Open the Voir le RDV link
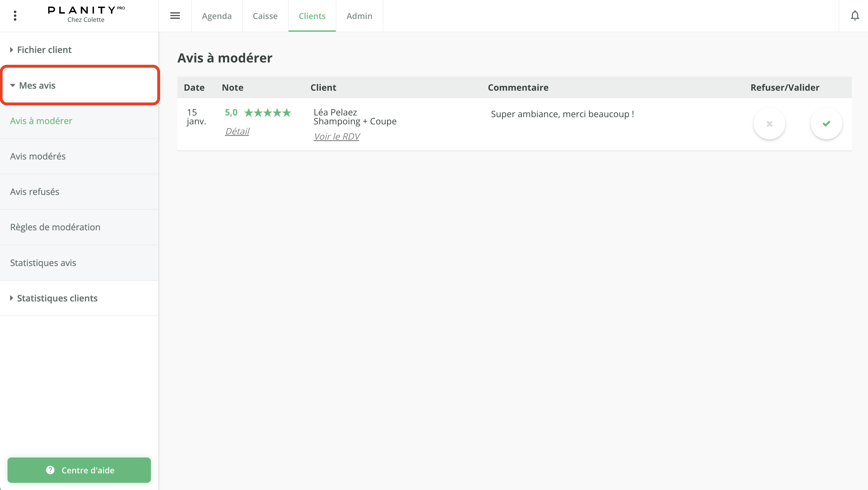Image resolution: width=868 pixels, height=490 pixels. pyautogui.click(x=337, y=136)
